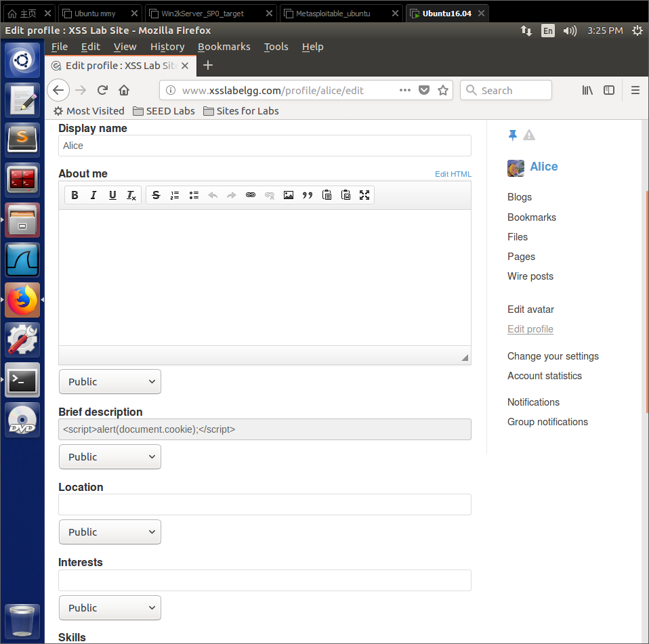
Task: Open the Tools menu
Action: [276, 47]
